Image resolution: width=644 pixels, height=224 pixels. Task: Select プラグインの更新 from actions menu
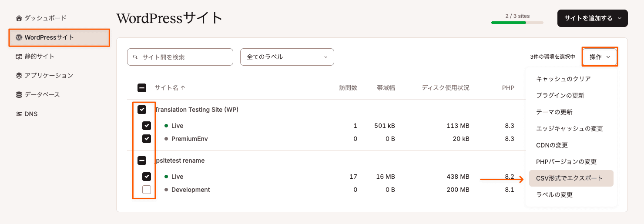click(571, 96)
